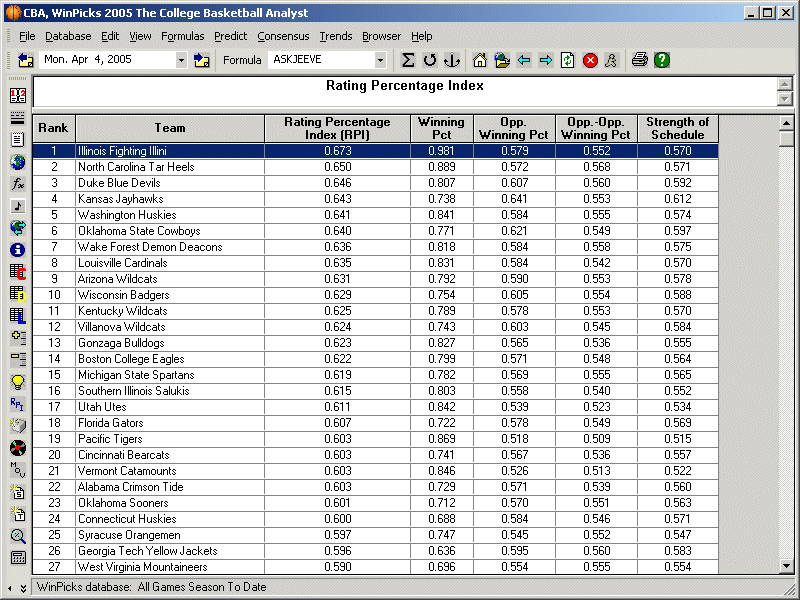Open the File menu
Image resolution: width=800 pixels, height=600 pixels.
click(x=27, y=36)
